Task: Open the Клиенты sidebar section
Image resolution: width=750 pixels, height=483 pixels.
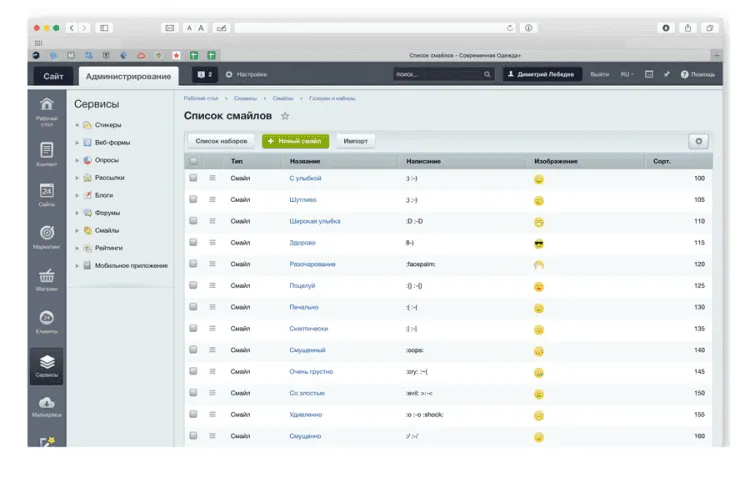Action: coord(46,322)
